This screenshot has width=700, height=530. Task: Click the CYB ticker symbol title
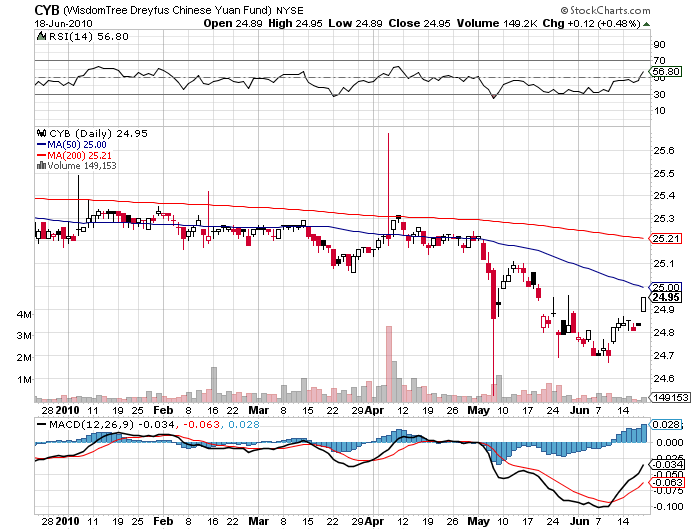point(47,10)
